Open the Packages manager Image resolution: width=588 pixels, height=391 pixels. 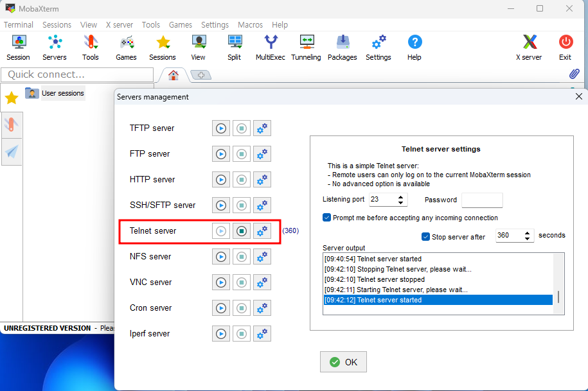(342, 47)
